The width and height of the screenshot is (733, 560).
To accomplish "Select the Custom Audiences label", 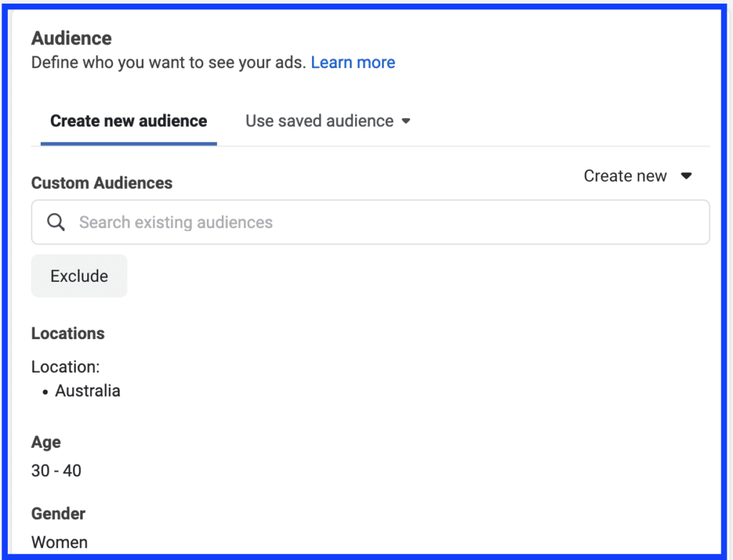I will coord(102,183).
